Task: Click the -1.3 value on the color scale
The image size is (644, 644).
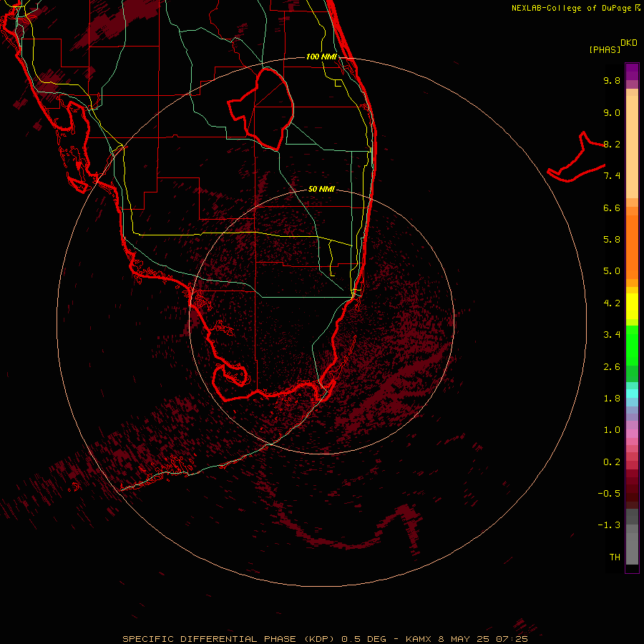Action: pyautogui.click(x=609, y=525)
